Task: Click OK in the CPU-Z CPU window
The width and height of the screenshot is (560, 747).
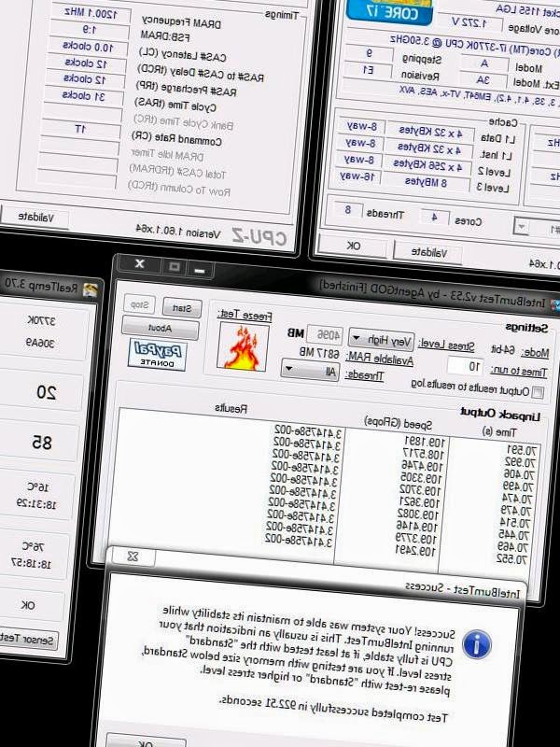Action: coord(353,246)
